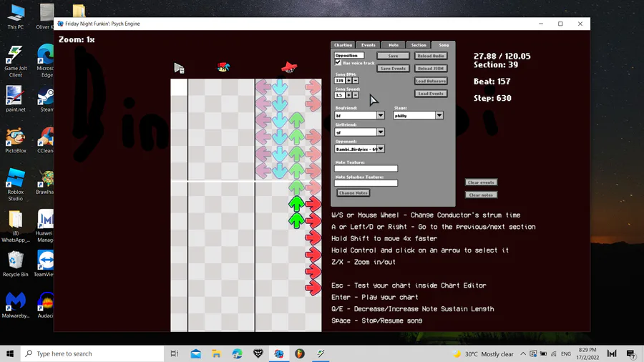Click the Friday Night Funkin' taskbar icon
The height and width of the screenshot is (362, 644).
click(279, 353)
